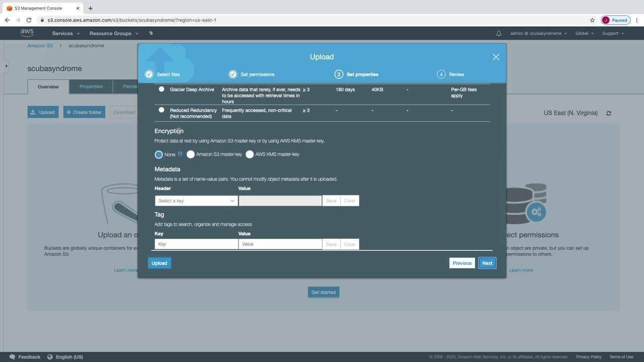Image resolution: width=644 pixels, height=362 pixels.
Task: Click the metadata Clear button
Action: (x=350, y=201)
